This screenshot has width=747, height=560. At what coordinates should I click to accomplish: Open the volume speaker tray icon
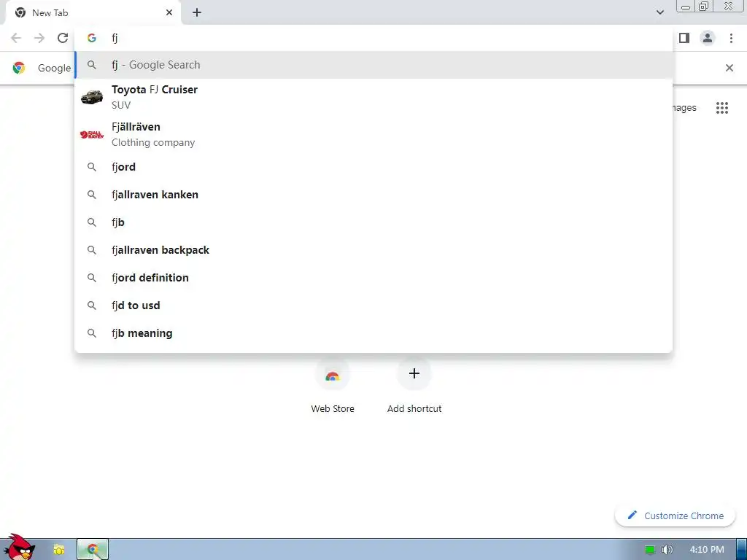click(x=667, y=550)
